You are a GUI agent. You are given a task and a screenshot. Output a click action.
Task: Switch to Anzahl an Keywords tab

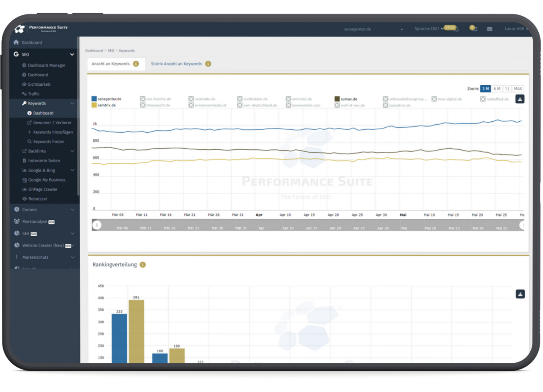pos(116,64)
